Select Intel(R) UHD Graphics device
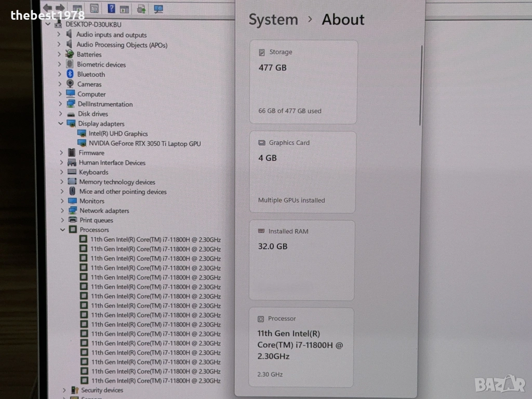The width and height of the screenshot is (532, 399). tap(118, 134)
